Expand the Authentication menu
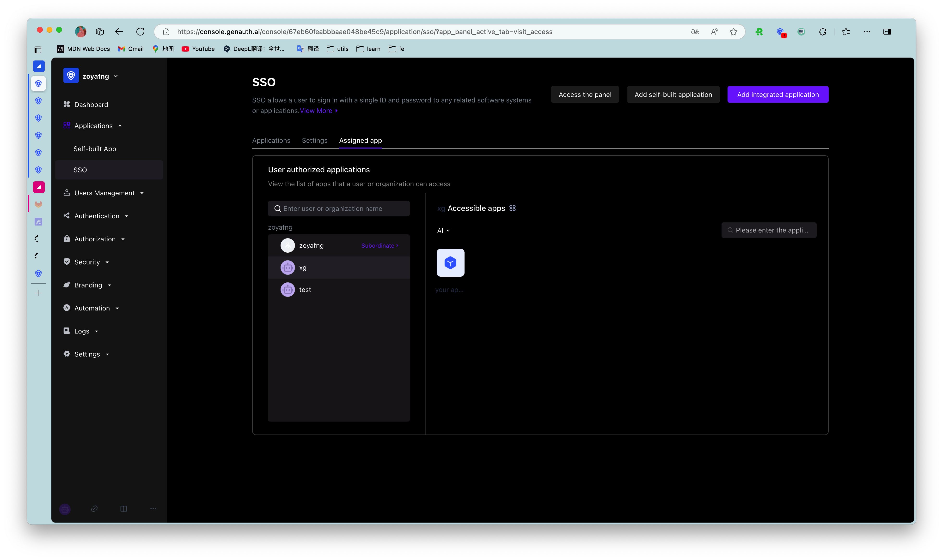This screenshot has height=560, width=943. click(97, 216)
